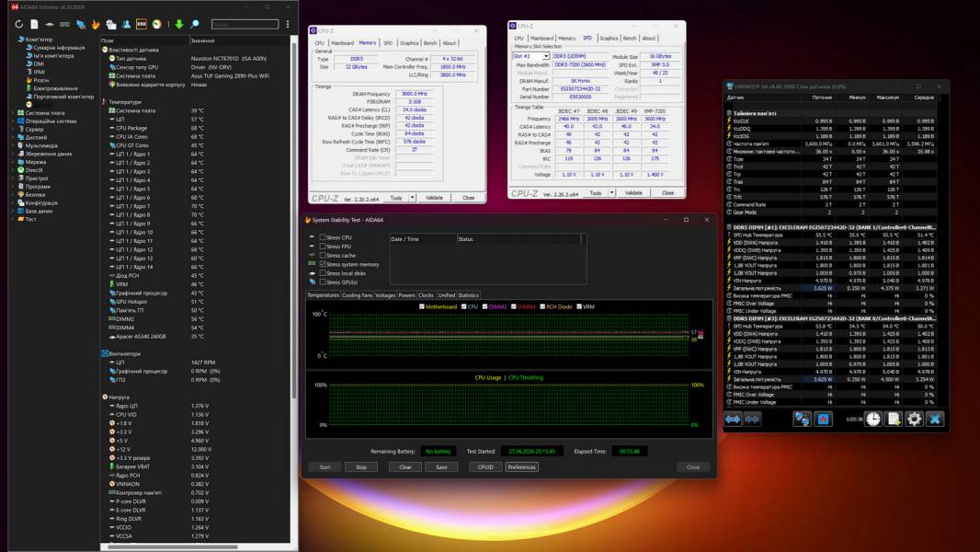Click the AIDA64 sensor list vertical scrollbar
This screenshot has height=552, width=980.
click(293, 222)
